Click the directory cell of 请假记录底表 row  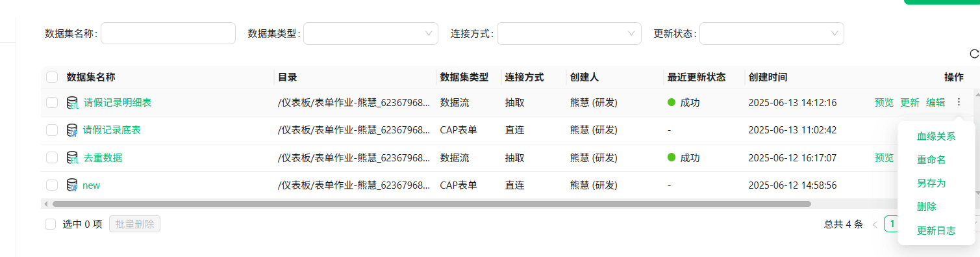pyautogui.click(x=354, y=130)
